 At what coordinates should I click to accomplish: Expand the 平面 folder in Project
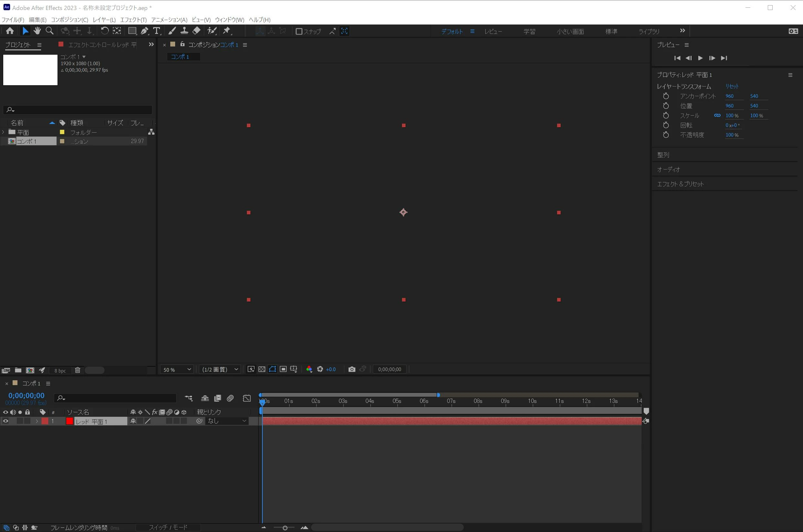4,132
